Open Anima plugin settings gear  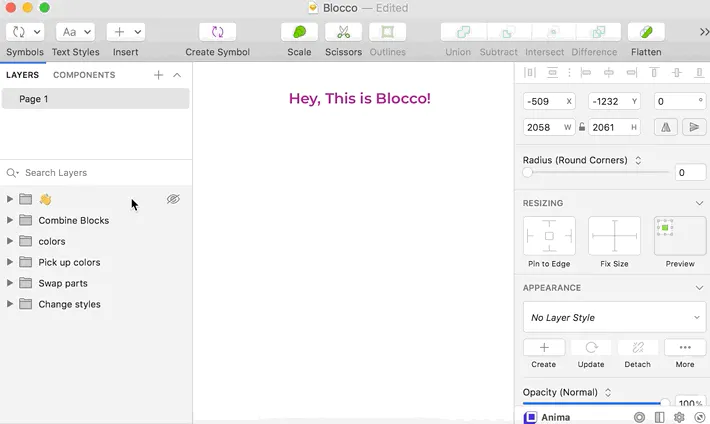click(x=679, y=417)
